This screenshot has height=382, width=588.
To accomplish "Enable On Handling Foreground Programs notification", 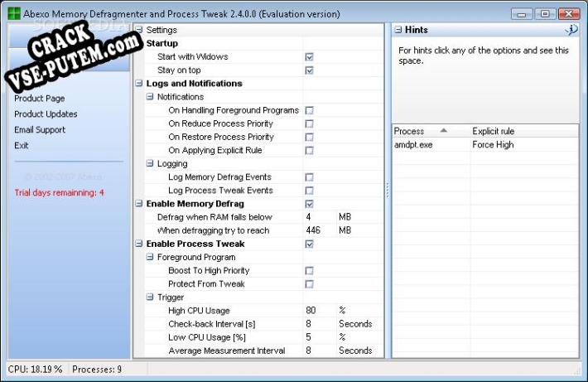I will tap(309, 110).
